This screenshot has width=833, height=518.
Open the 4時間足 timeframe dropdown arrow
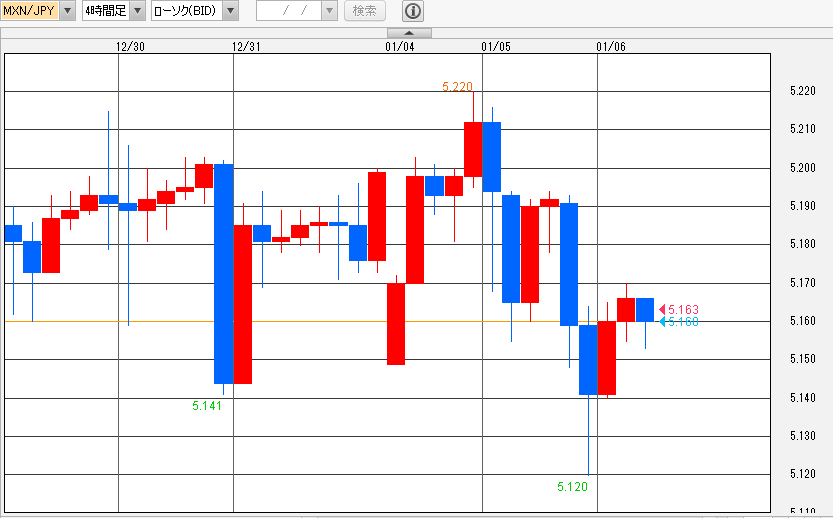click(x=137, y=11)
